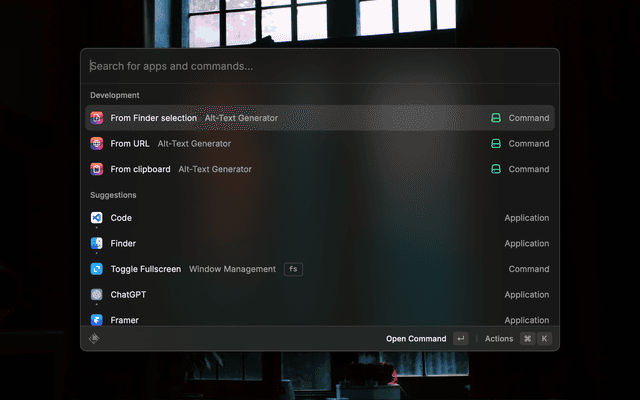Click the Framer app icon
This screenshot has height=400, width=640.
[97, 320]
